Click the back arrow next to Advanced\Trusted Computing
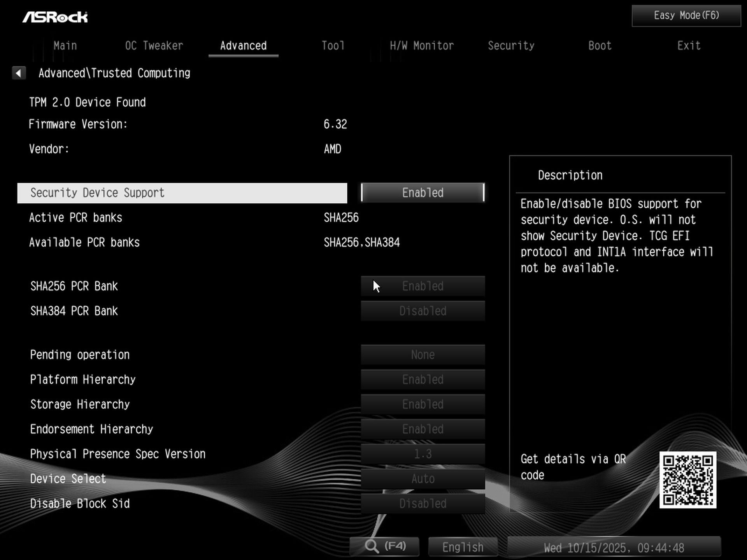The width and height of the screenshot is (747, 560). pyautogui.click(x=18, y=73)
